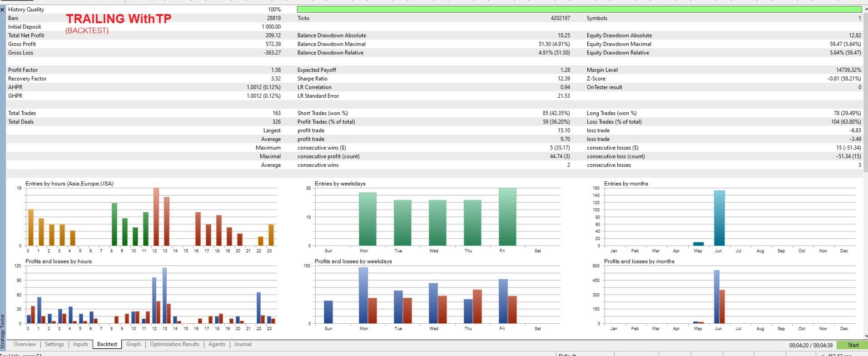Switch to the Settings tab
This screenshot has height=356, width=868.
[x=55, y=344]
